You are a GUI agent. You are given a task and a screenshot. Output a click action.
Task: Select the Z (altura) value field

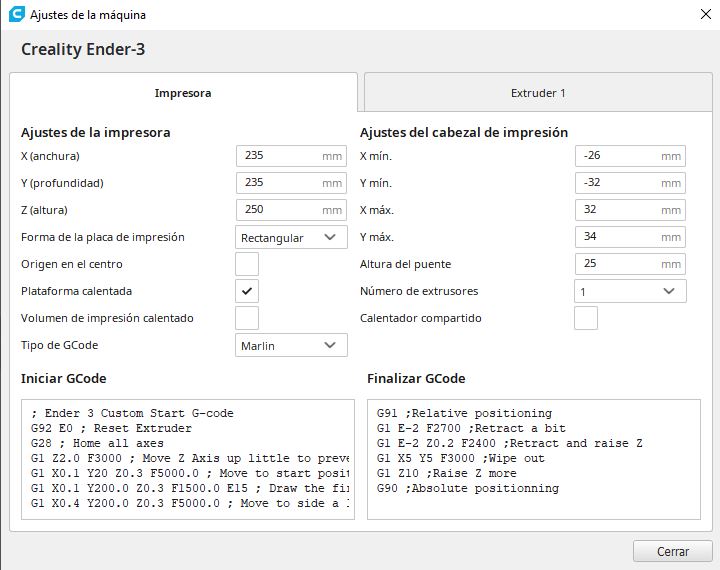coord(278,210)
